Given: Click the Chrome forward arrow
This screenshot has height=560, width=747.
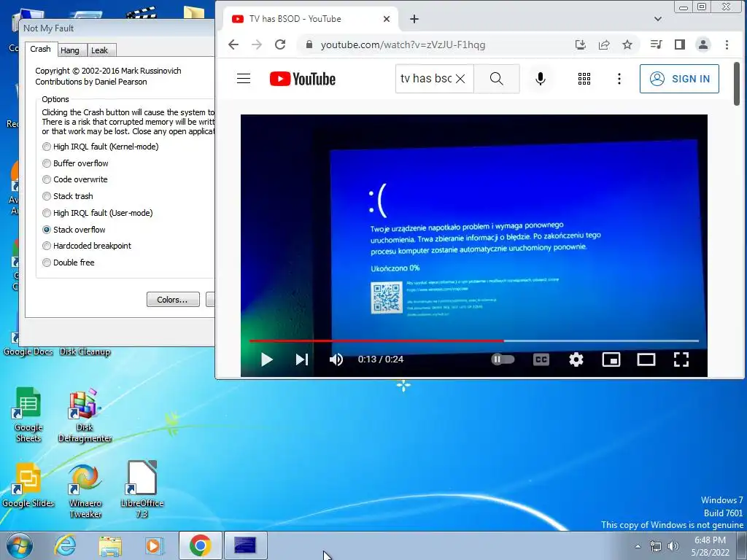Looking at the screenshot, I should click(x=256, y=44).
